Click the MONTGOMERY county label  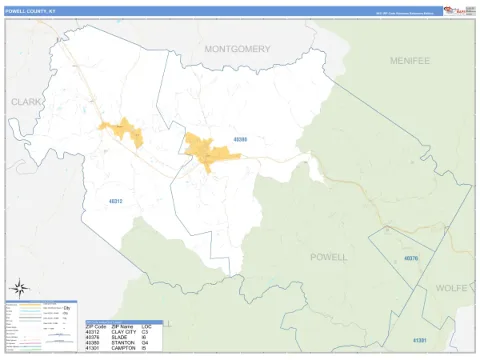[237, 49]
